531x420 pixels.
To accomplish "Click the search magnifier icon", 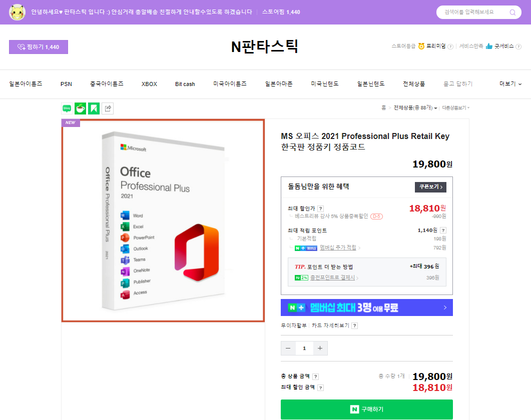I will (512, 12).
